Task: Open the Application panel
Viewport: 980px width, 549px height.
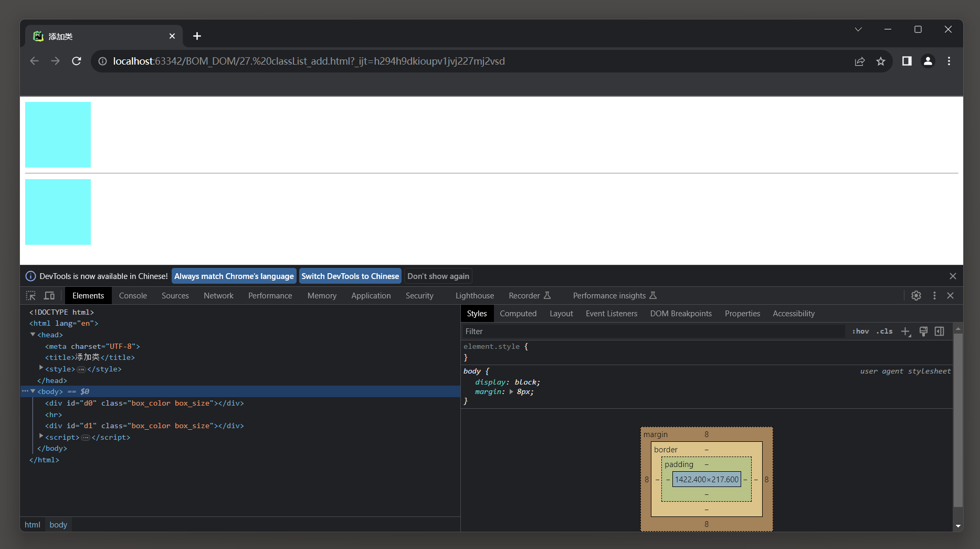Action: click(x=371, y=296)
